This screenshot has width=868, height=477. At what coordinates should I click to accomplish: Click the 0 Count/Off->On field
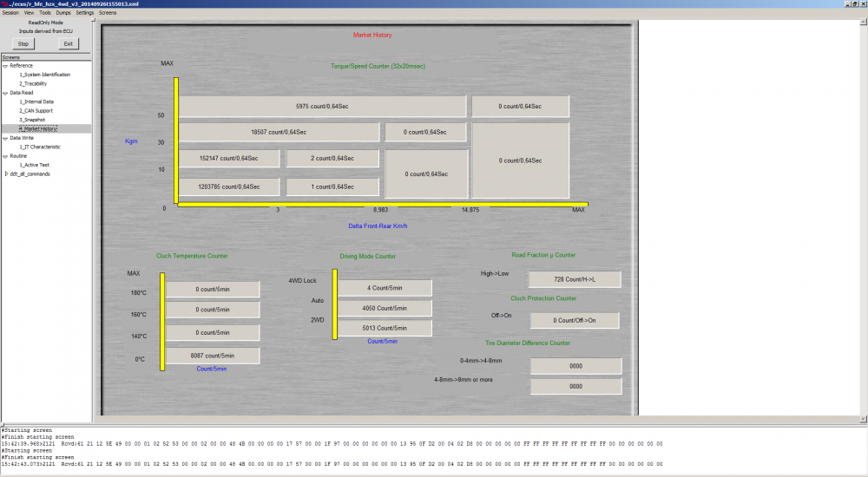575,320
